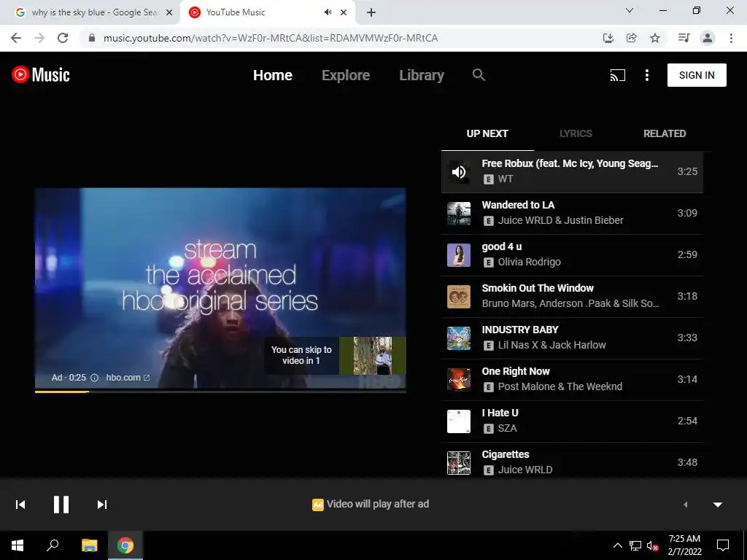This screenshot has height=560, width=747.
Task: Open the Chrome tab search dropdown
Action: [630, 10]
